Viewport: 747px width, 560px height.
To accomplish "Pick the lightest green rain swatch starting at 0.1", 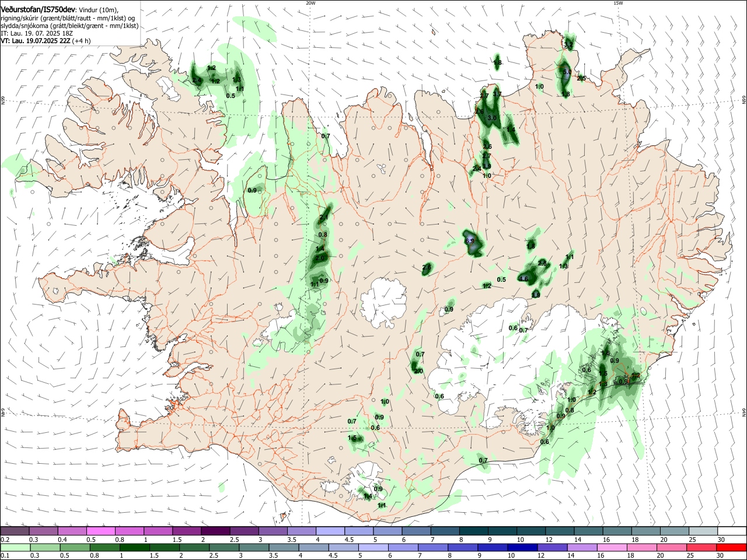I will 15,548.
